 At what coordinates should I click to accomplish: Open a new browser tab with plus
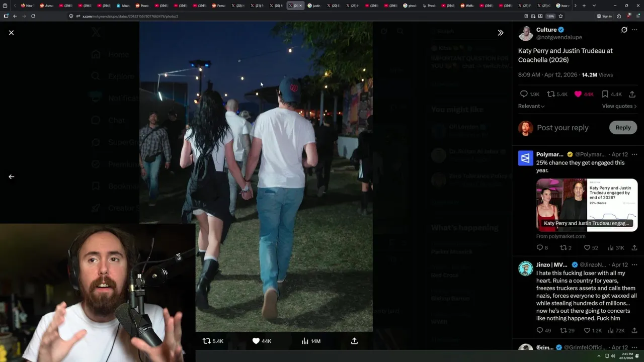pyautogui.click(x=584, y=6)
